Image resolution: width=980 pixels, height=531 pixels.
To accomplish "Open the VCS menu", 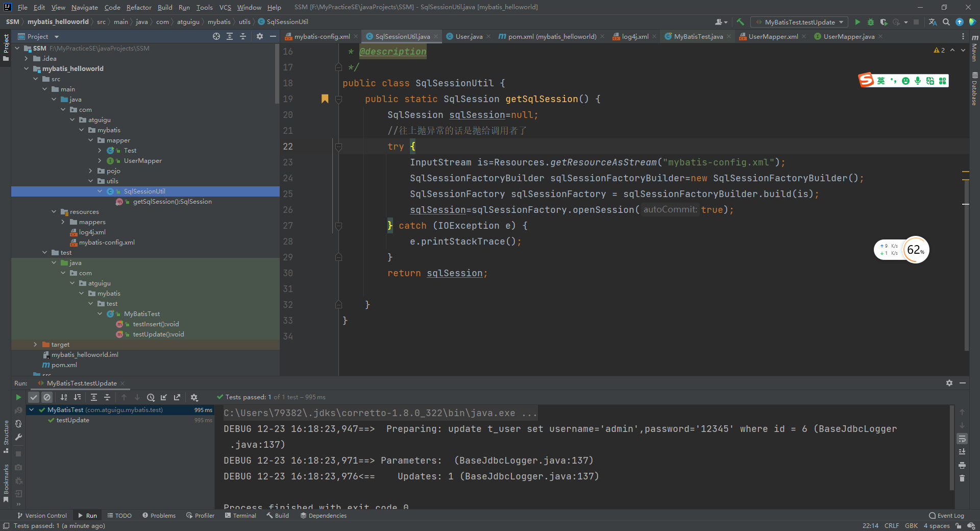I will (x=225, y=7).
